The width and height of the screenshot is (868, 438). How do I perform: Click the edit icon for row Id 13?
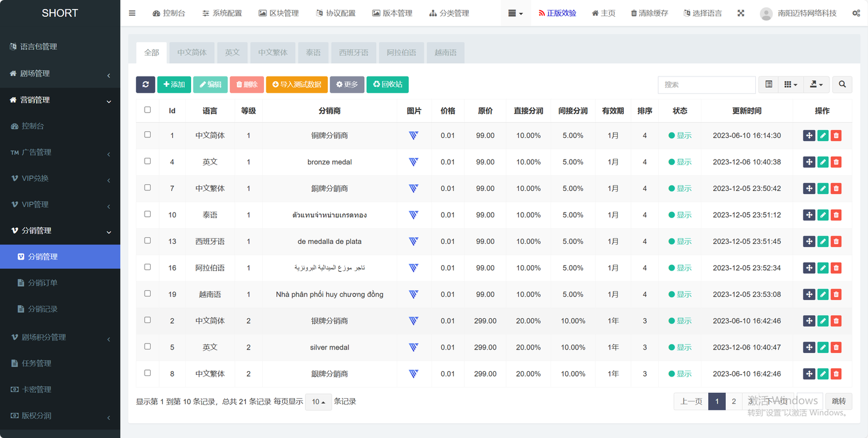pos(823,242)
